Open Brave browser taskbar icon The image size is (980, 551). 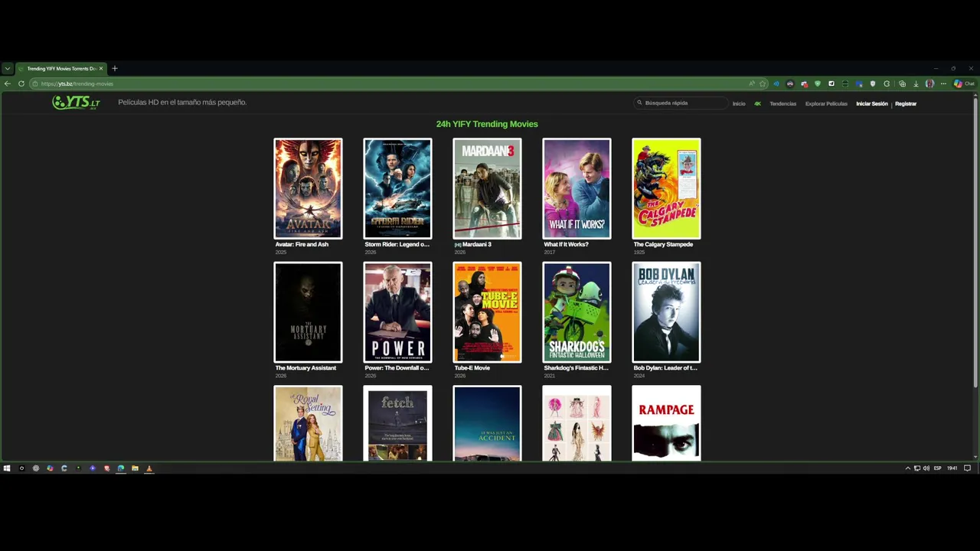[106, 468]
